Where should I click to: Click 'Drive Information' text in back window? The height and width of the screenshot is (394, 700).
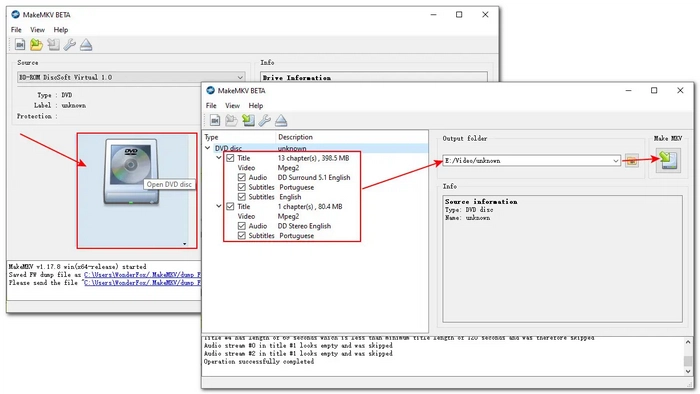pos(296,78)
